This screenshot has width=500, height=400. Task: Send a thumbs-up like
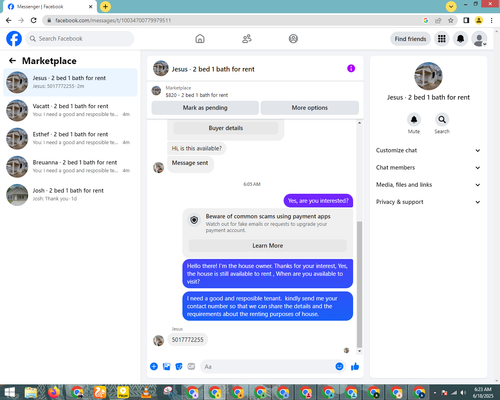pyautogui.click(x=355, y=367)
